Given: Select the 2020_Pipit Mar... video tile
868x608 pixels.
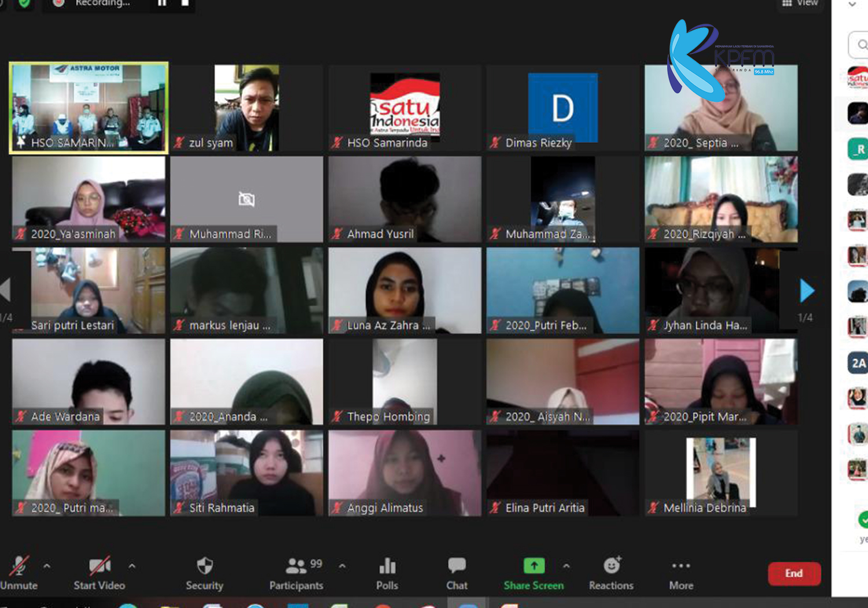Looking at the screenshot, I should point(721,382).
